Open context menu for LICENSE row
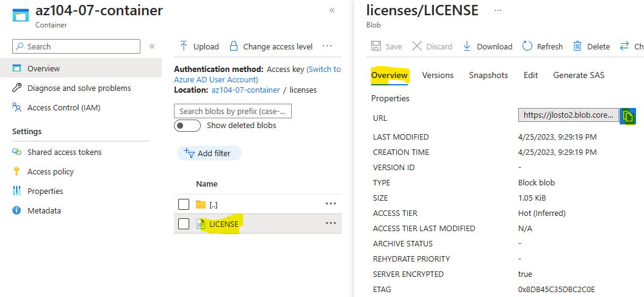 (x=331, y=223)
